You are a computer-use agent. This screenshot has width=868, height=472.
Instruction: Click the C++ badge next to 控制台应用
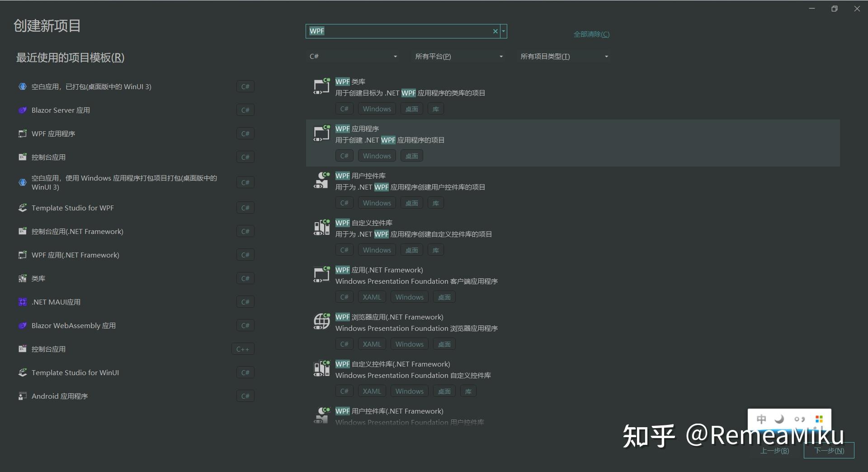(243, 349)
